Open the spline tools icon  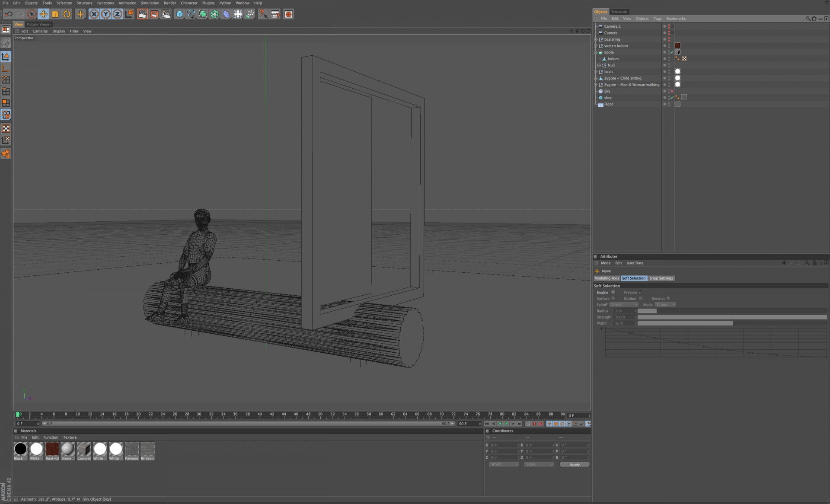[x=191, y=14]
